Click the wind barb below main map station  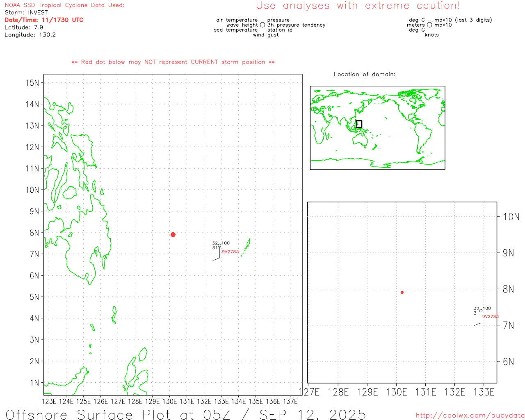[217, 253]
